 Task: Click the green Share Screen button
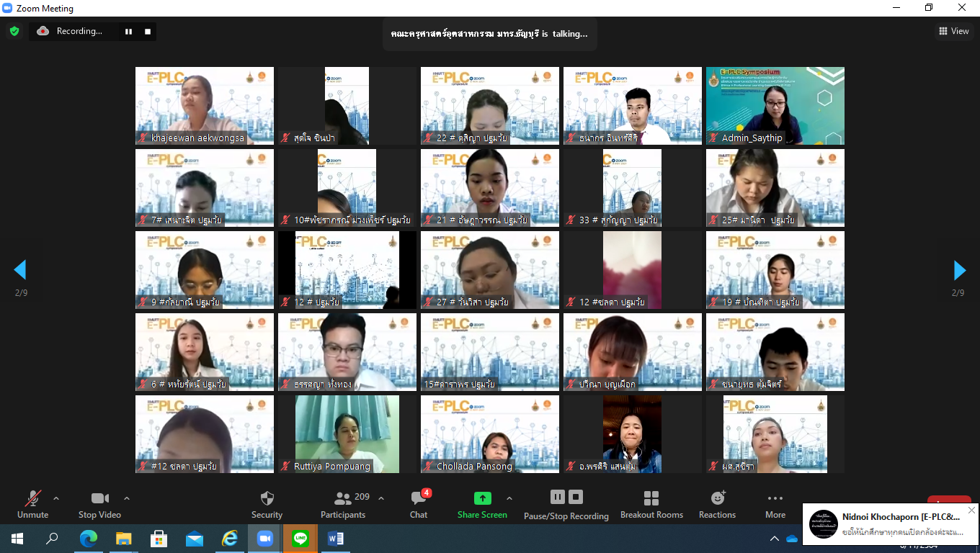click(x=482, y=505)
